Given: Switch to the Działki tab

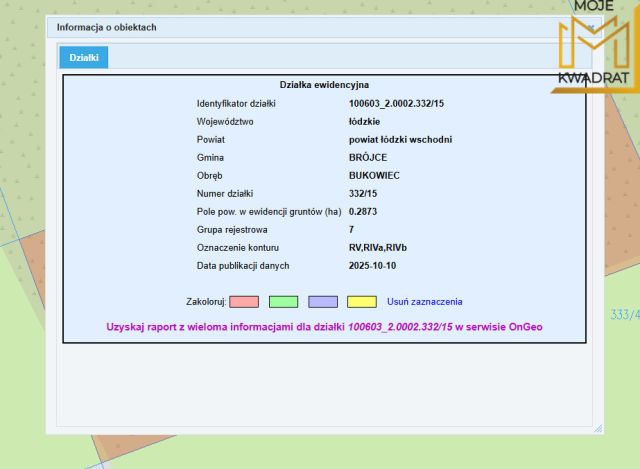Looking at the screenshot, I should [x=84, y=58].
